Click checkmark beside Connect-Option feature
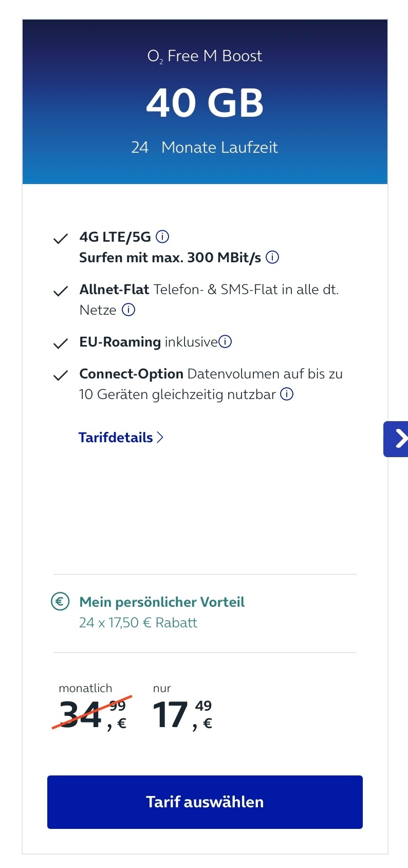The height and width of the screenshot is (868, 408). 61,375
